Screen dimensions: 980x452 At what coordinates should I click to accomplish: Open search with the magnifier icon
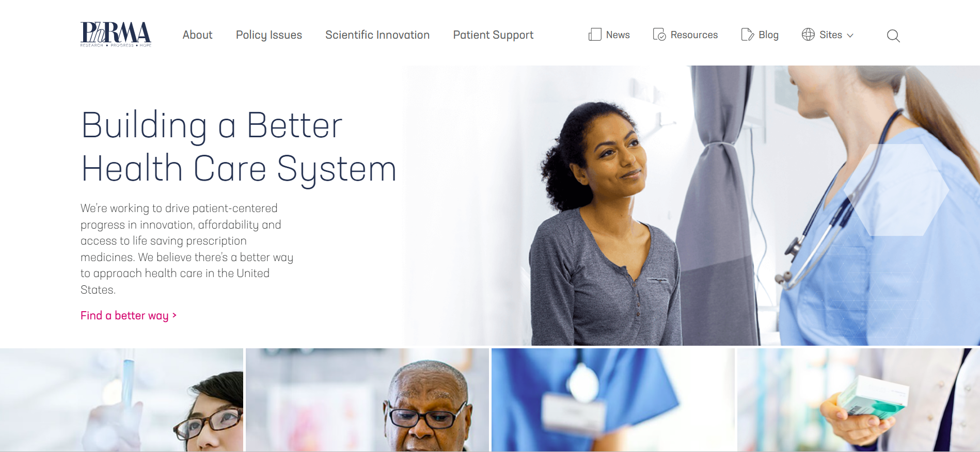pyautogui.click(x=893, y=36)
